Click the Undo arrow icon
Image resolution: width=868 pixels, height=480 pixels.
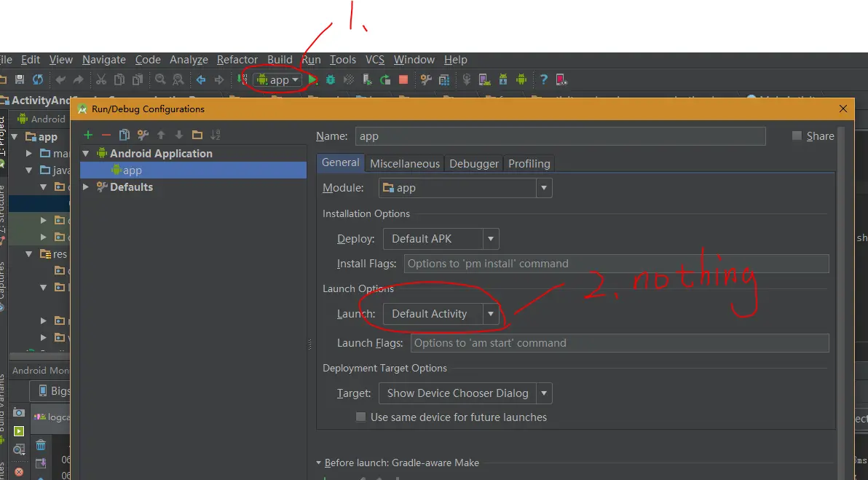tap(60, 79)
